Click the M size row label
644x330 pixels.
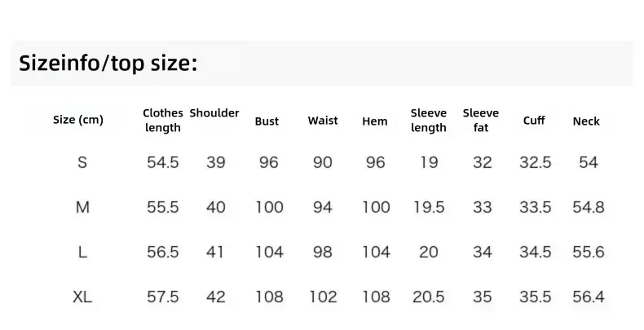(x=82, y=207)
